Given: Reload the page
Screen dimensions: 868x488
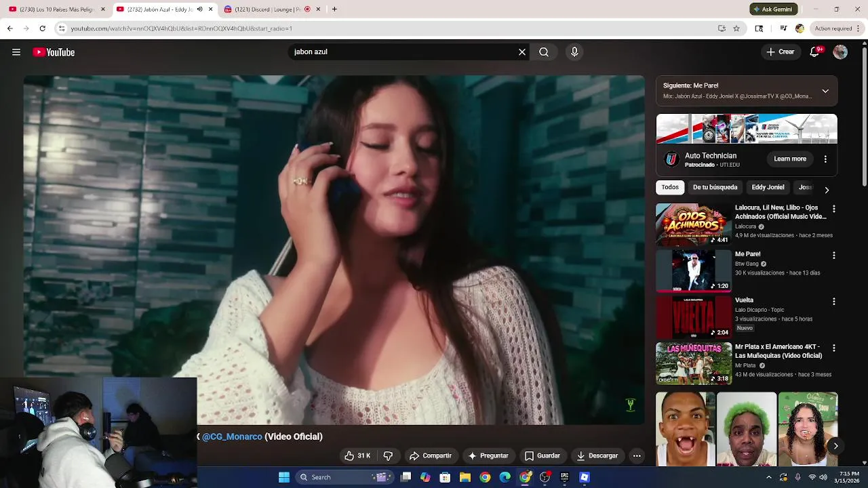Looking at the screenshot, I should click(x=42, y=28).
